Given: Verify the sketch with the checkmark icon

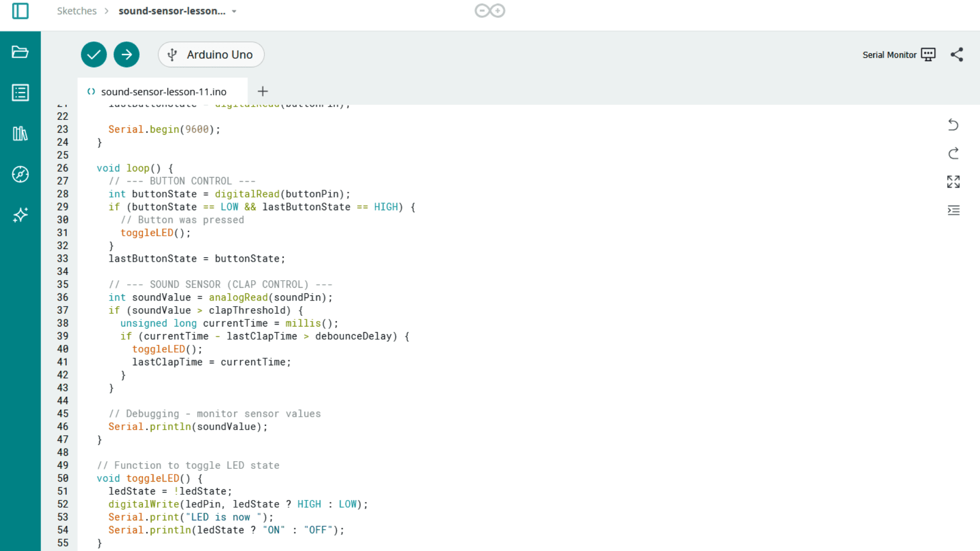Looking at the screenshot, I should (93, 55).
